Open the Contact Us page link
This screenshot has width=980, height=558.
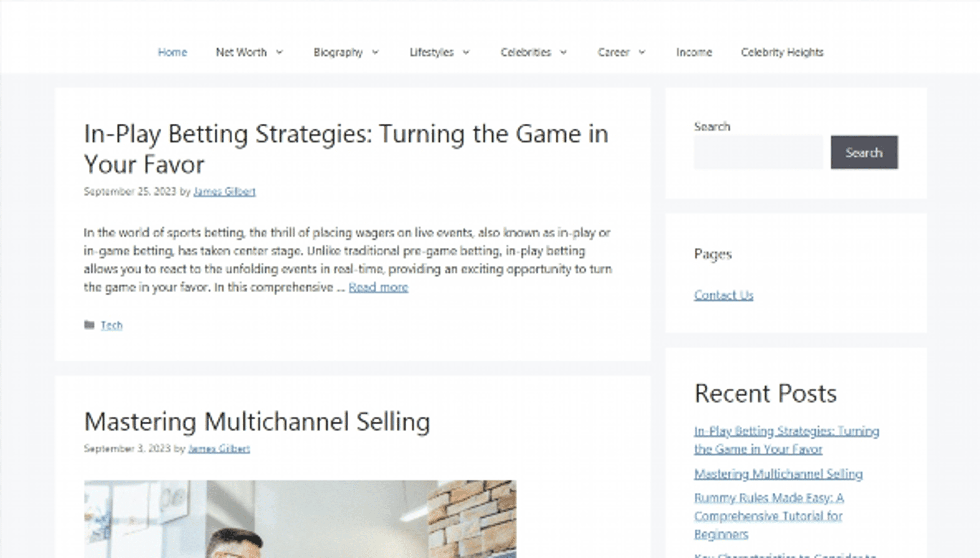tap(723, 295)
